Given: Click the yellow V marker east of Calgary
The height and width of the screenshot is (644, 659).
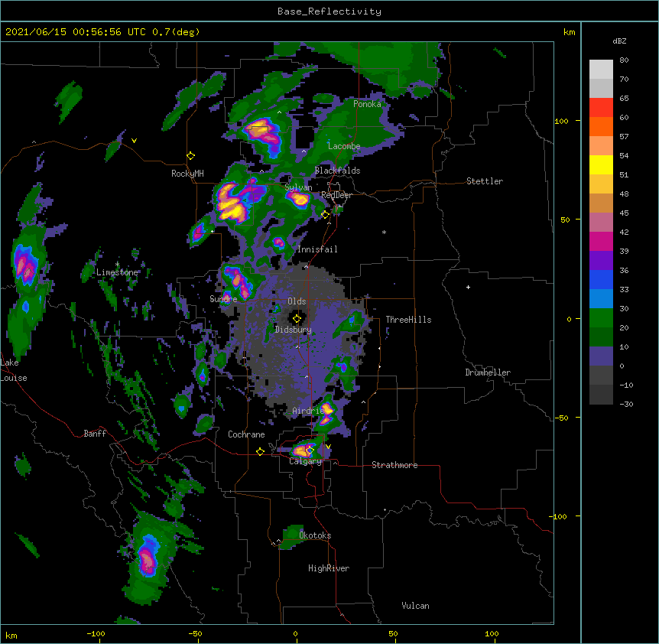Looking at the screenshot, I should pyautogui.click(x=328, y=447).
